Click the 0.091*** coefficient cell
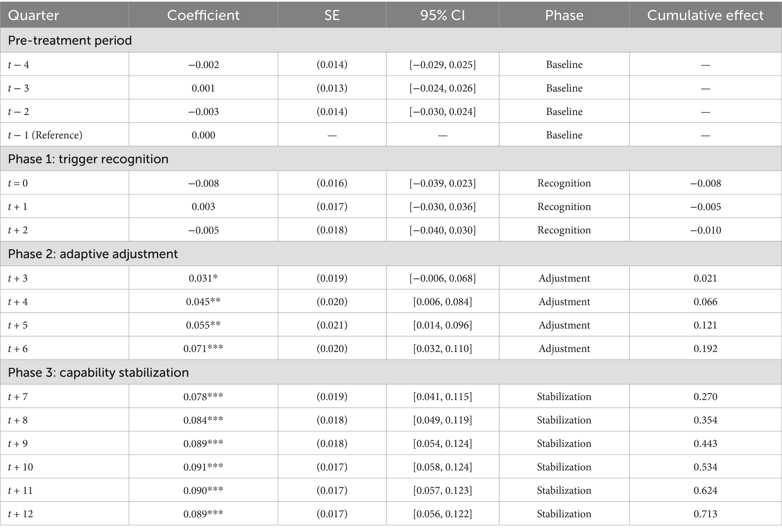The image size is (782, 532). pyautogui.click(x=203, y=467)
